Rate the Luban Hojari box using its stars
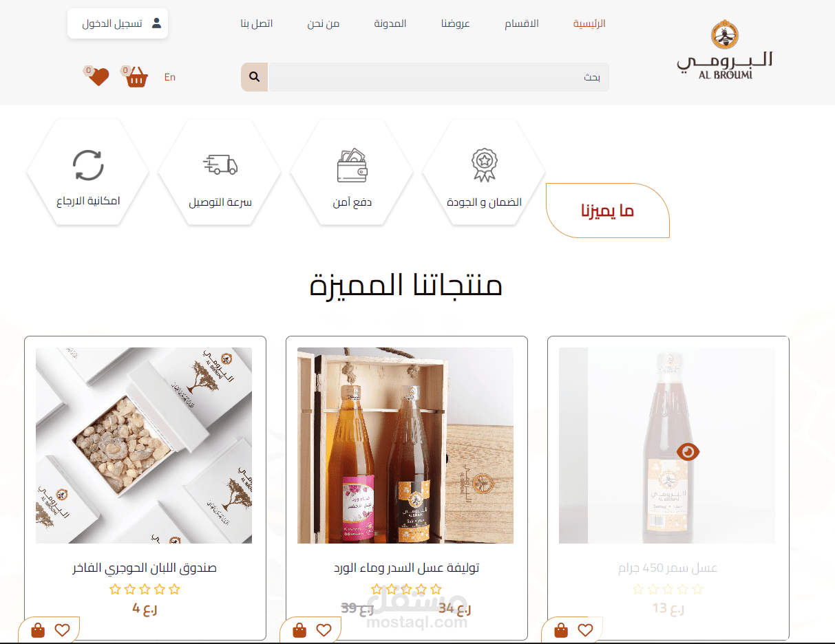The height and width of the screenshot is (644, 835). [x=145, y=589]
